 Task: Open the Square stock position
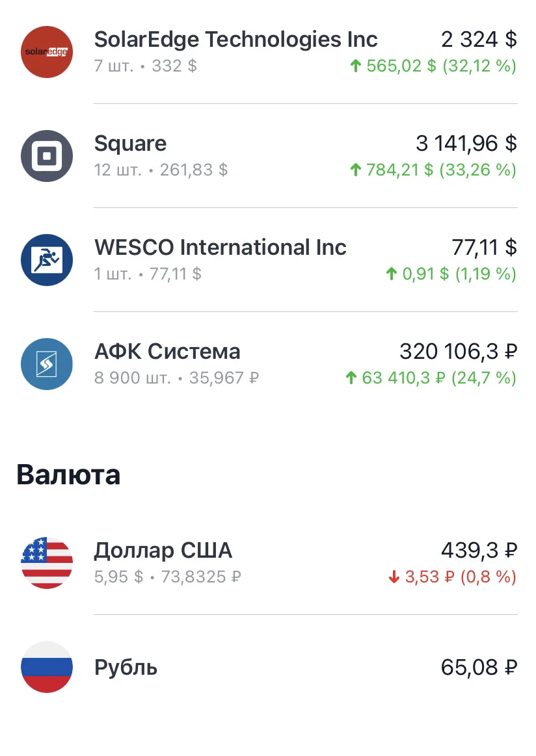[x=268, y=156]
